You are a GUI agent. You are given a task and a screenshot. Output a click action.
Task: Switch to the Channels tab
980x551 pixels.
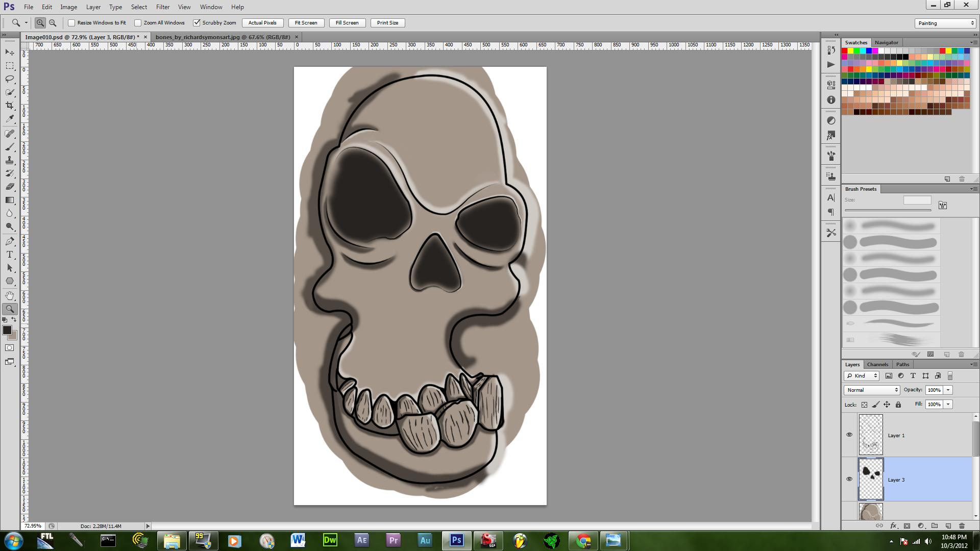tap(877, 364)
